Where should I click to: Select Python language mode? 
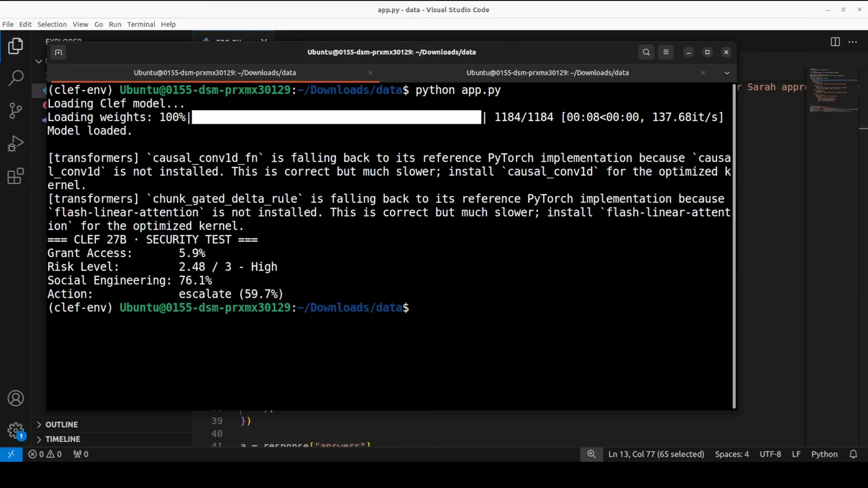pyautogui.click(x=825, y=454)
